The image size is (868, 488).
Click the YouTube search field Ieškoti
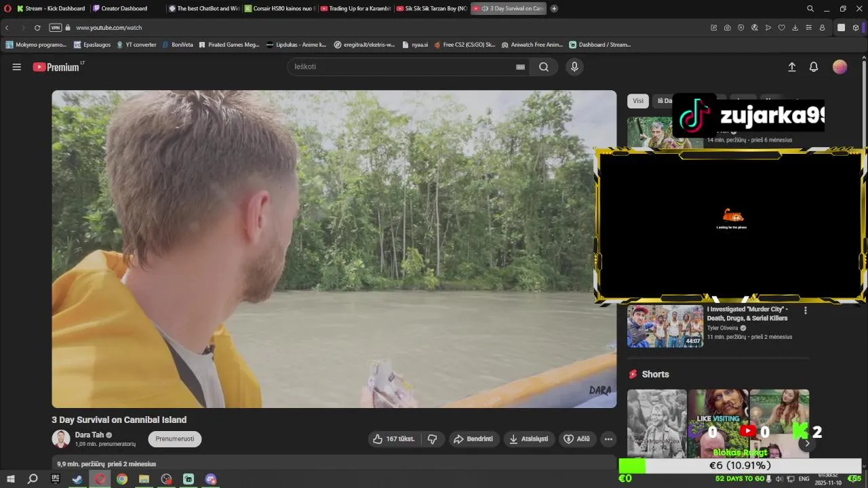pos(403,67)
